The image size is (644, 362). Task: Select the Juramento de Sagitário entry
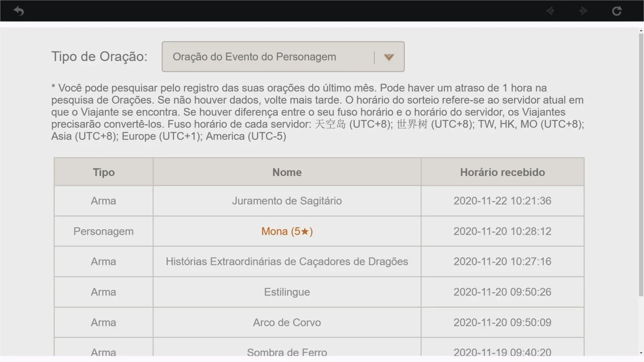point(287,201)
